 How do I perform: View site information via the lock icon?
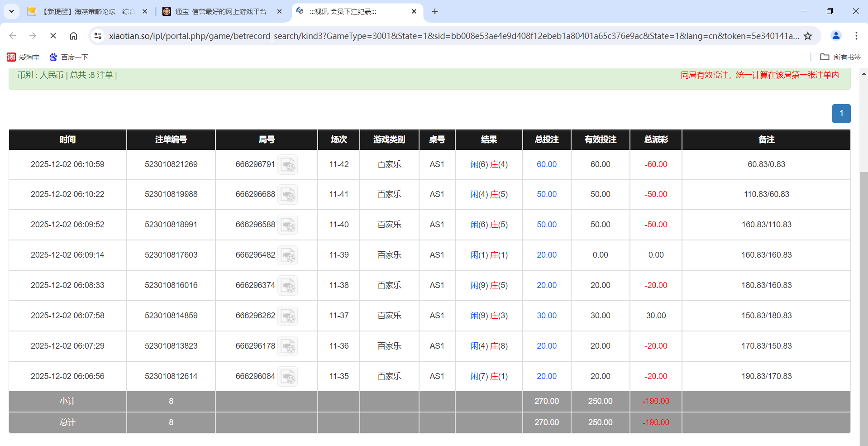pos(98,36)
